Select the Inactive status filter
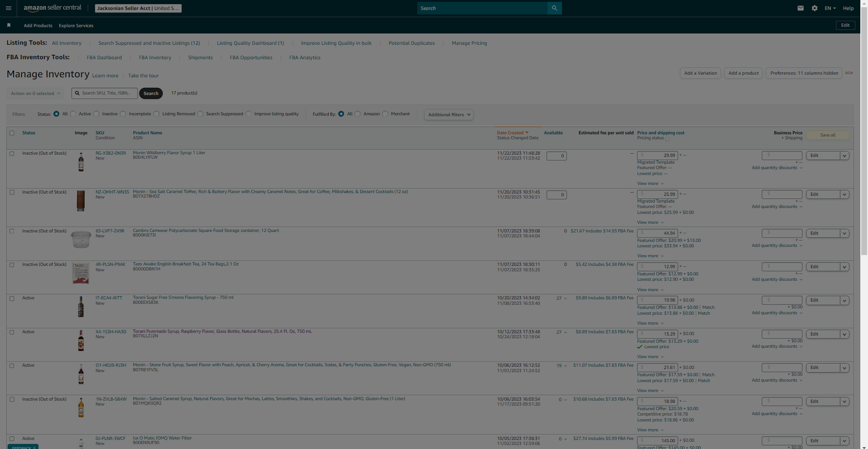Viewport: 868px width, 449px height. 96,114
